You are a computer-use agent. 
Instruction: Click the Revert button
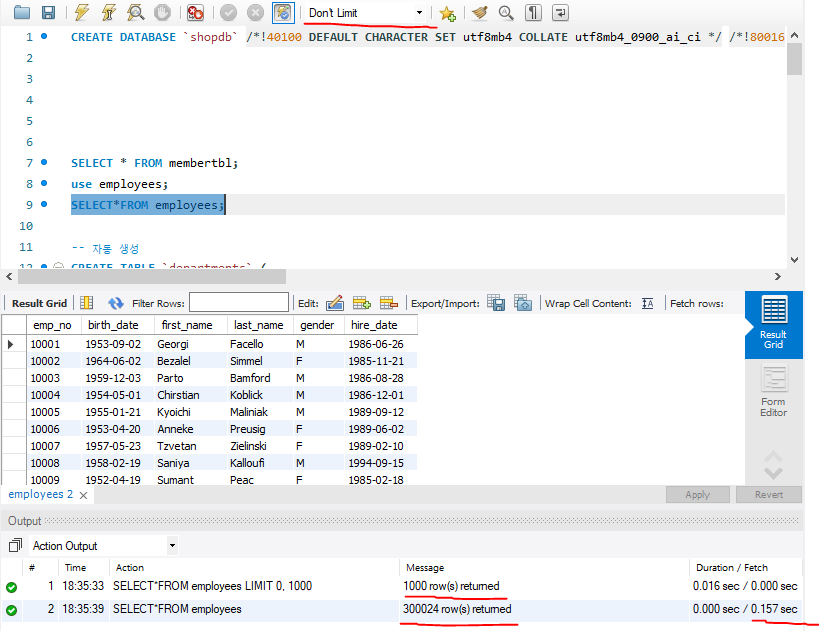coord(769,495)
